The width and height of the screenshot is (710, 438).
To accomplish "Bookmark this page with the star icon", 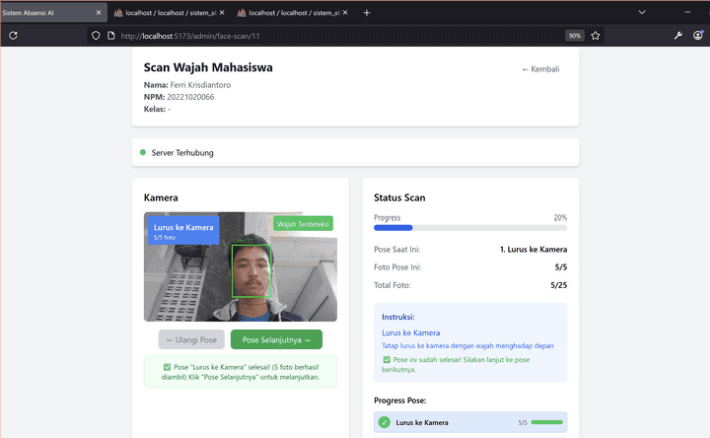I will pyautogui.click(x=595, y=36).
